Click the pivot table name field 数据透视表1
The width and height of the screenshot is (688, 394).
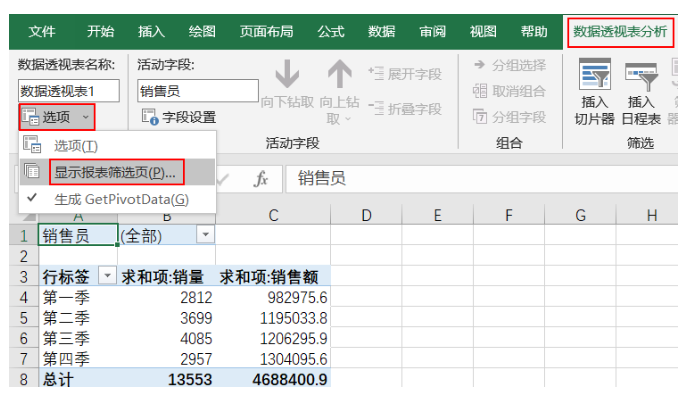68,91
